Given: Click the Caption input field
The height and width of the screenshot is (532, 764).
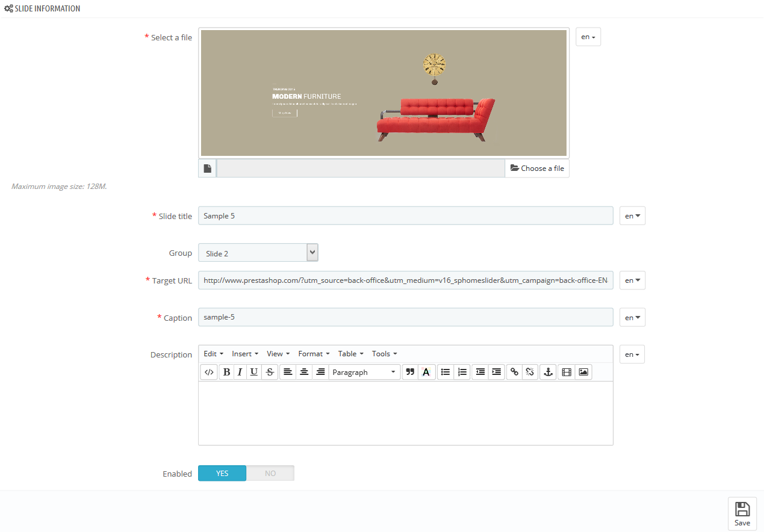Looking at the screenshot, I should 406,317.
